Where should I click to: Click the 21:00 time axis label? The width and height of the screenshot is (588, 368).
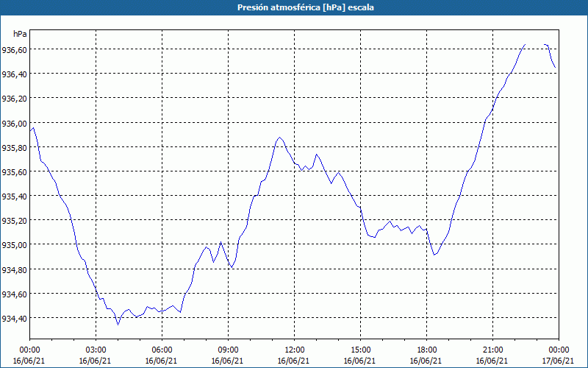click(492, 350)
